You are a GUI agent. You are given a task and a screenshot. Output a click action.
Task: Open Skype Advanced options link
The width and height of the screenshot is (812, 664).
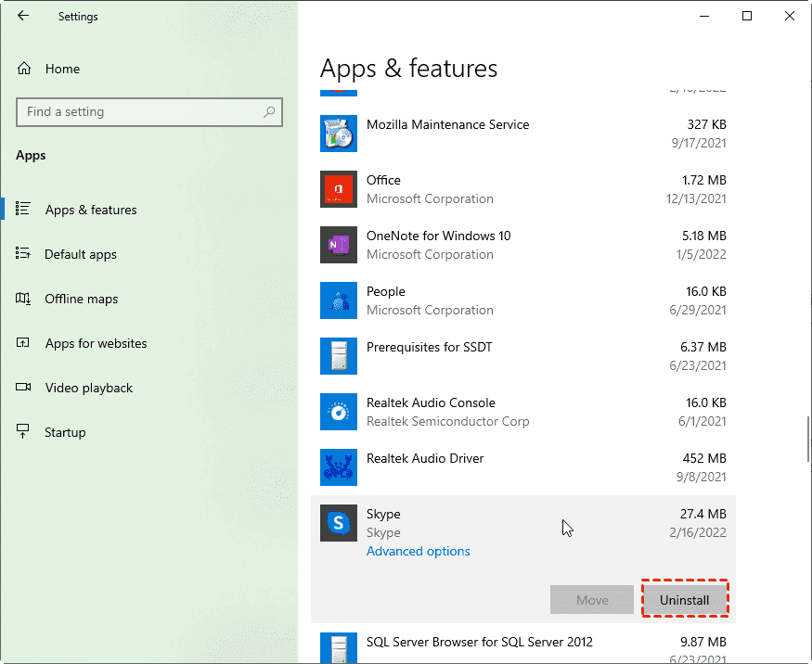tap(418, 551)
